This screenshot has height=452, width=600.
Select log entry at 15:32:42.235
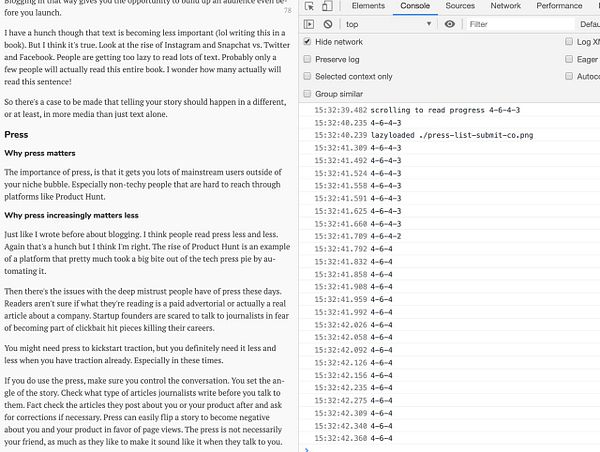point(449,388)
